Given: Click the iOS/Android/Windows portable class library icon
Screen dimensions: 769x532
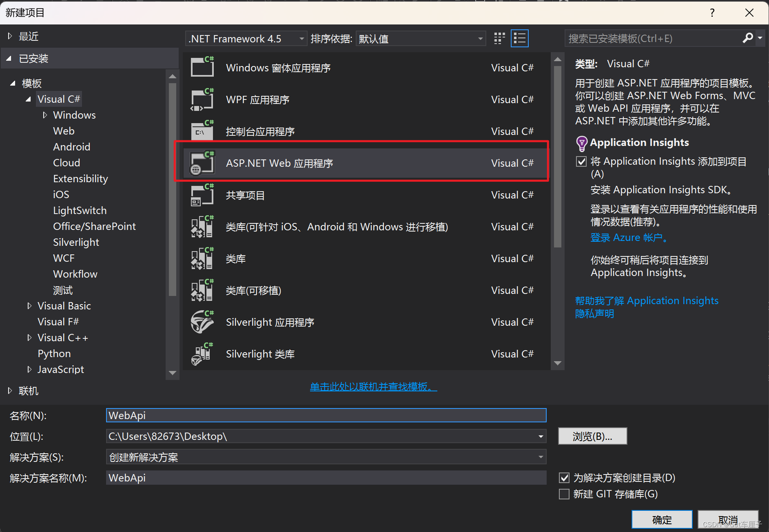Looking at the screenshot, I should point(202,227).
